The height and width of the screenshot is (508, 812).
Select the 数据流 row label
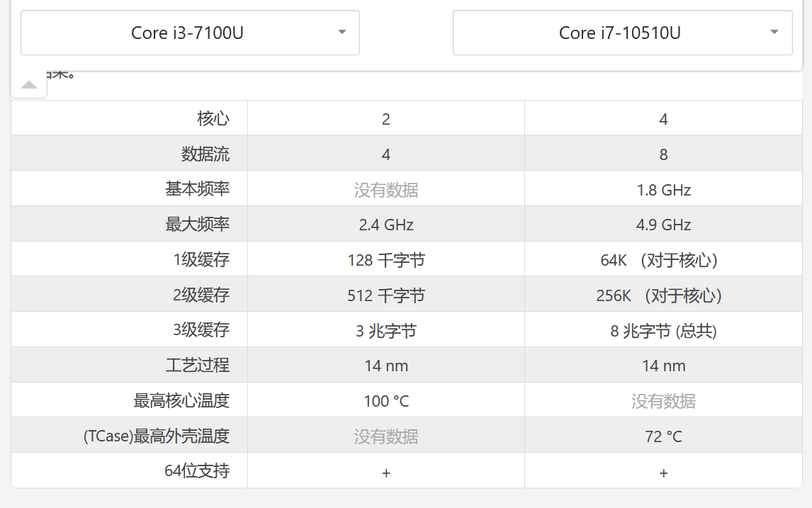coord(205,154)
